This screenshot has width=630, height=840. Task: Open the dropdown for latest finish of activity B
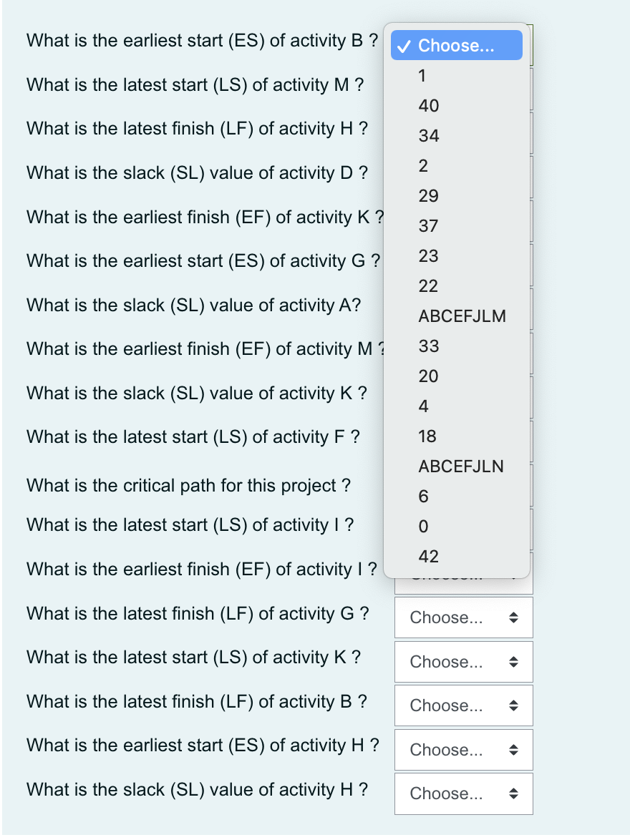(463, 705)
